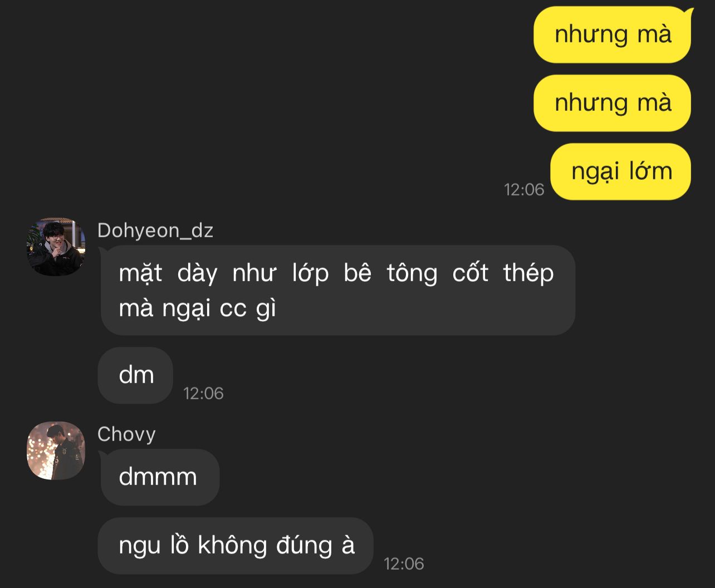Tap the yellow "ngại lớm" message bubble

(x=621, y=171)
